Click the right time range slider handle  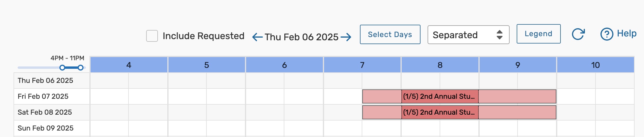(81, 68)
